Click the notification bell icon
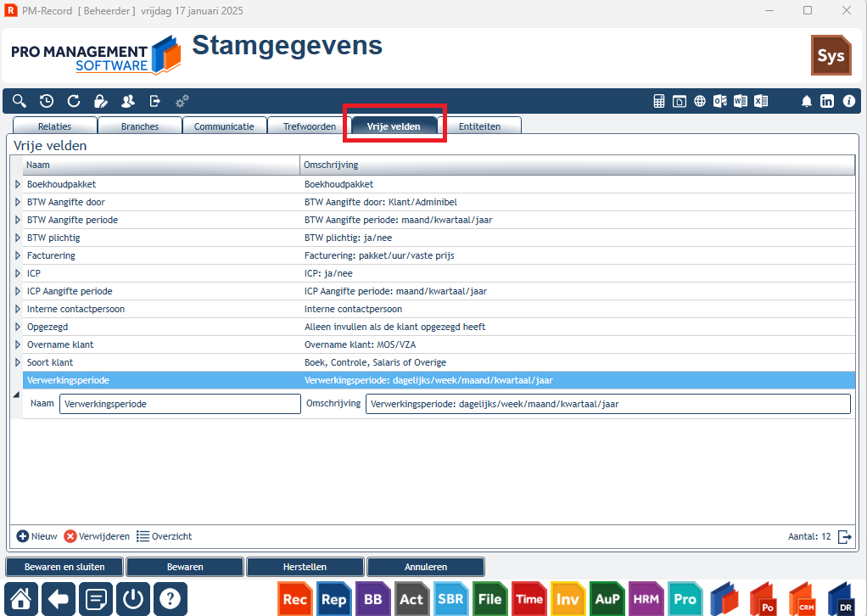This screenshot has height=616, width=867. click(x=807, y=101)
